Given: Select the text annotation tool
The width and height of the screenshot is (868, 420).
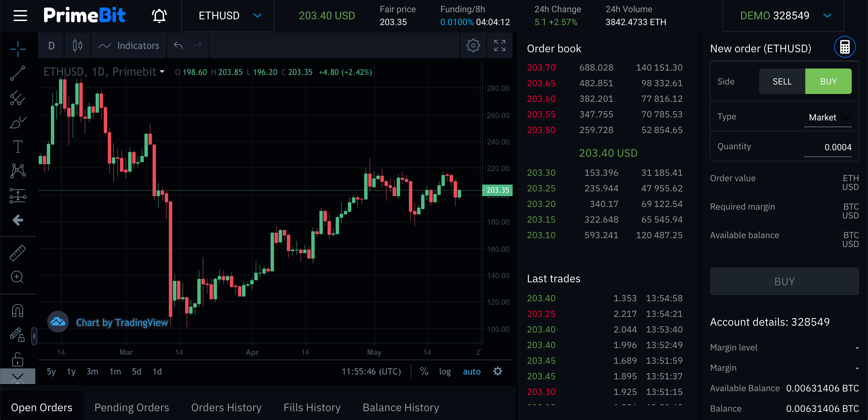Looking at the screenshot, I should point(18,147).
